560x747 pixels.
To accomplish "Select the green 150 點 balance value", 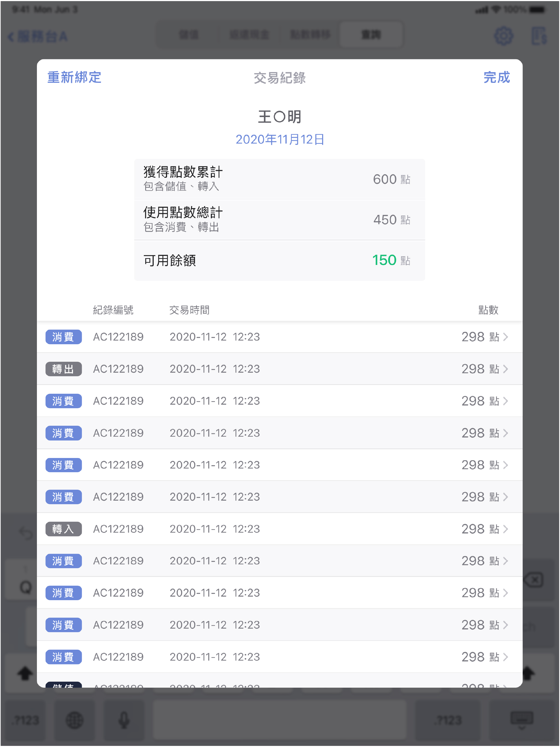I will point(392,260).
